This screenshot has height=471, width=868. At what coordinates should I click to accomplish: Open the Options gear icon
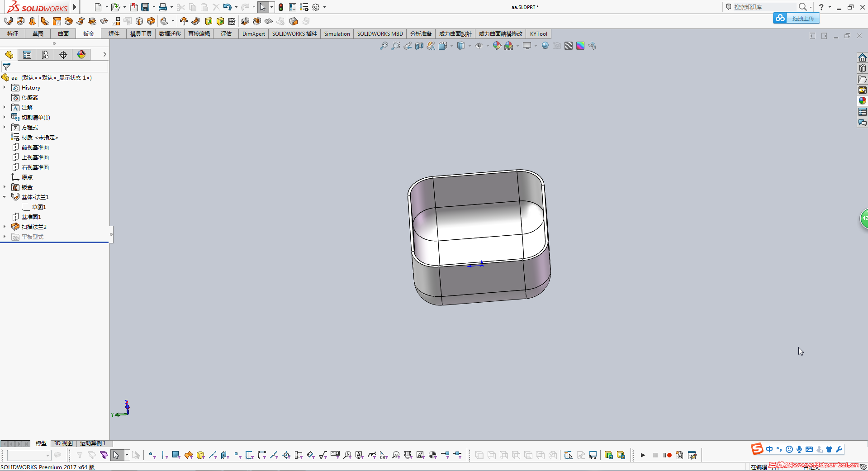click(x=316, y=7)
